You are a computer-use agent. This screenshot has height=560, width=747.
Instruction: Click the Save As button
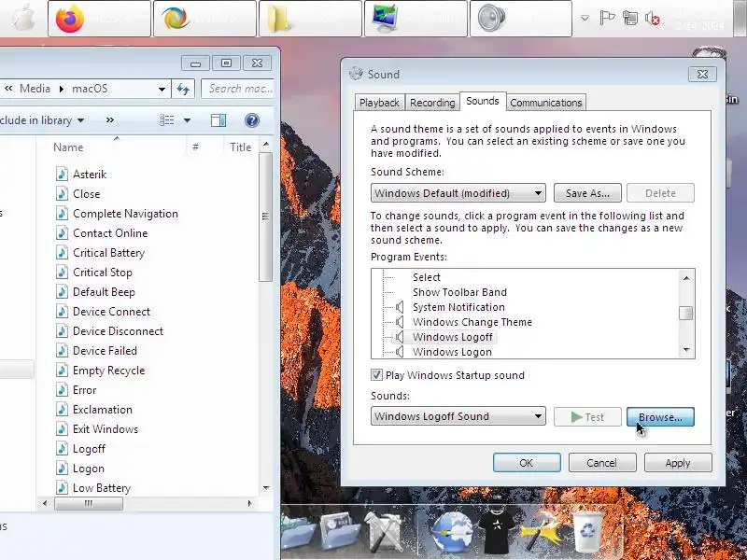click(587, 193)
